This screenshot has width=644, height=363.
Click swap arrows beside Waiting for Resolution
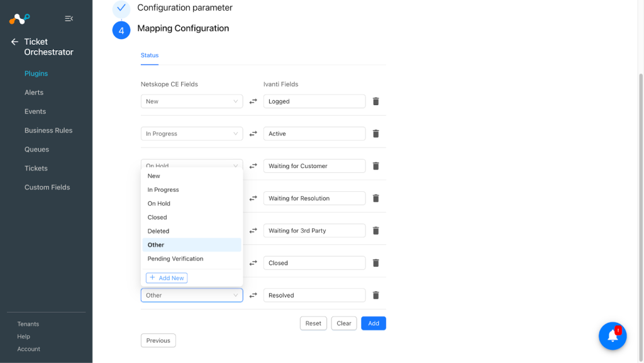coord(253,198)
